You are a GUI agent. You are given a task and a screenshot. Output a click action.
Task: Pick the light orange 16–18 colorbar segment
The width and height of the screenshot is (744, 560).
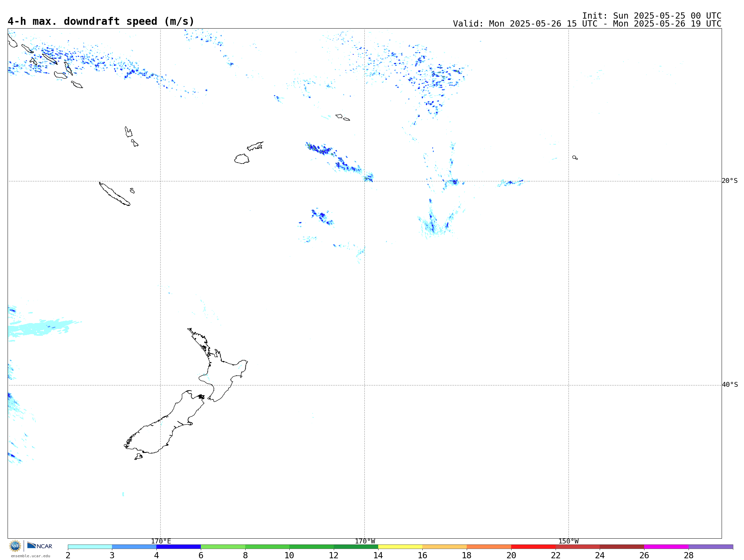445,547
